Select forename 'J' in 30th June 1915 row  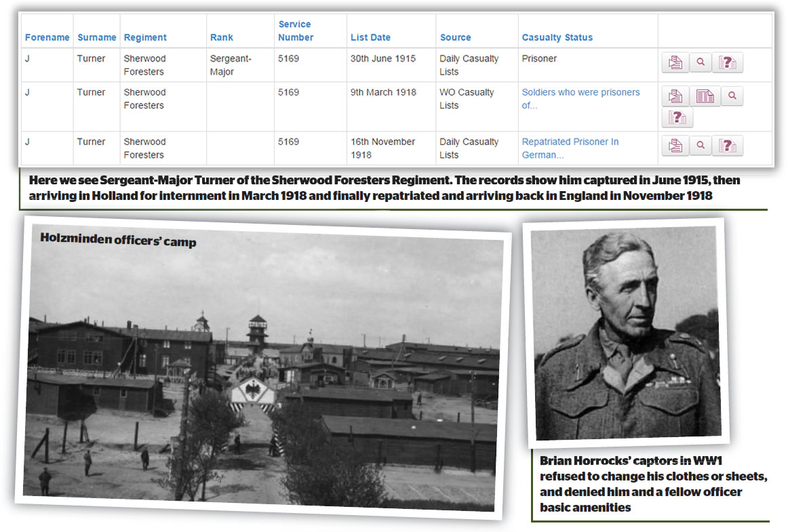(x=27, y=58)
